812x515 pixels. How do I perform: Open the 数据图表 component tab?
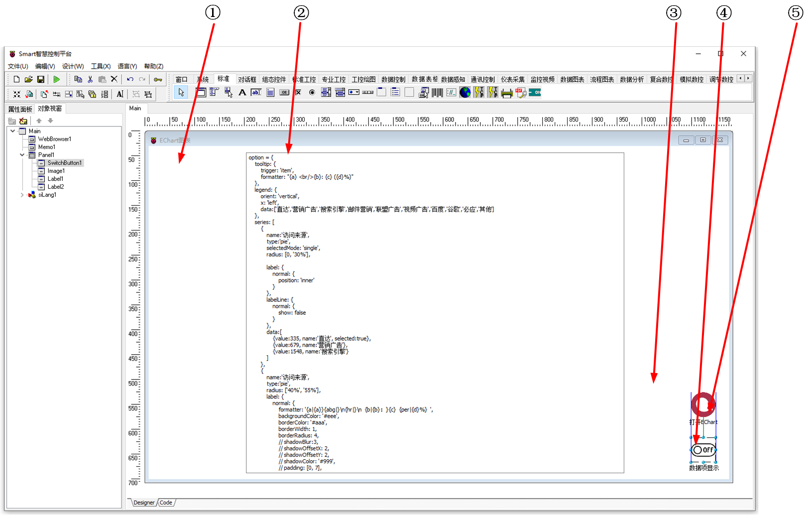(572, 79)
